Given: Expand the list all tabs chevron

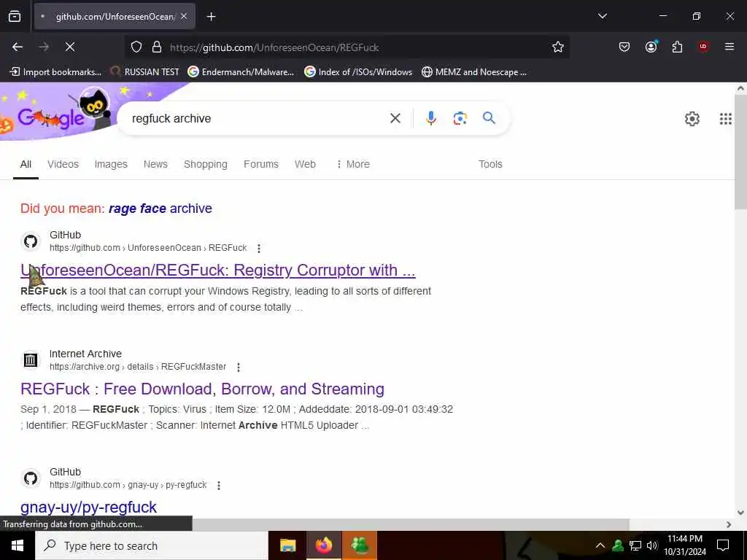Looking at the screenshot, I should [602, 16].
